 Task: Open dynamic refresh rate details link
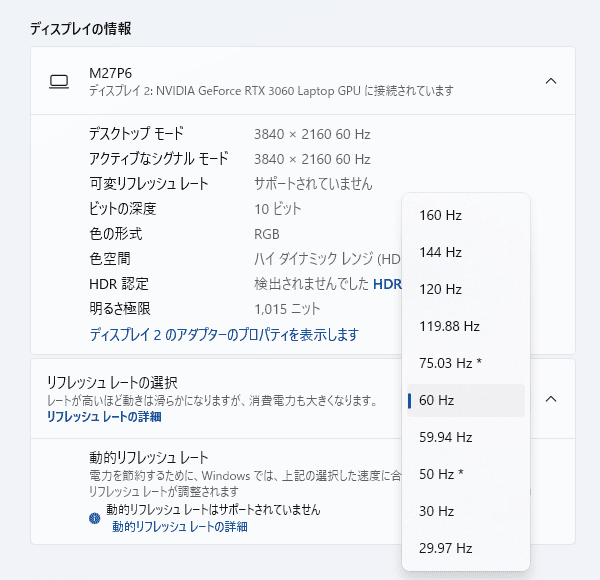(x=180, y=526)
